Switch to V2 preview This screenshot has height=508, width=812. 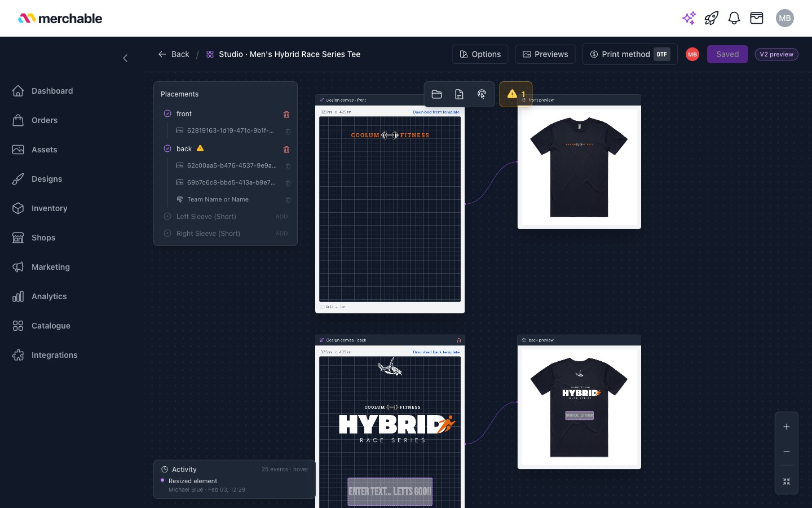point(776,54)
